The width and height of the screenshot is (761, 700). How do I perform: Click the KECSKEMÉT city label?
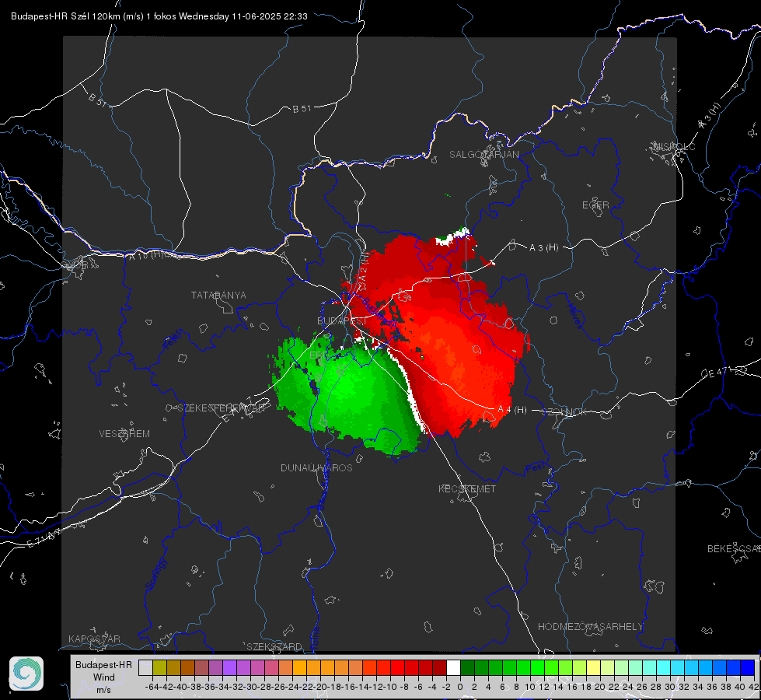pyautogui.click(x=467, y=488)
